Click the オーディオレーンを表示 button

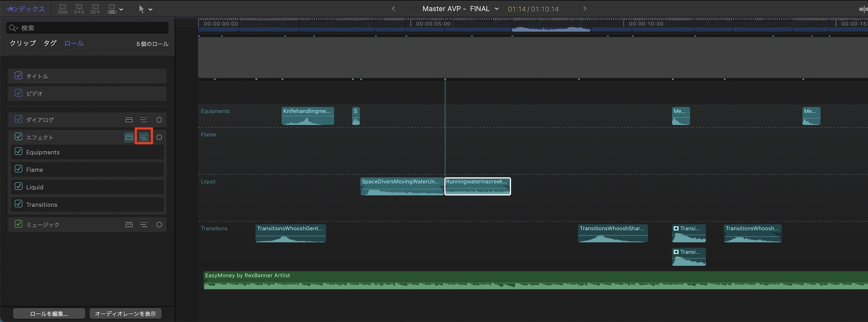click(125, 314)
